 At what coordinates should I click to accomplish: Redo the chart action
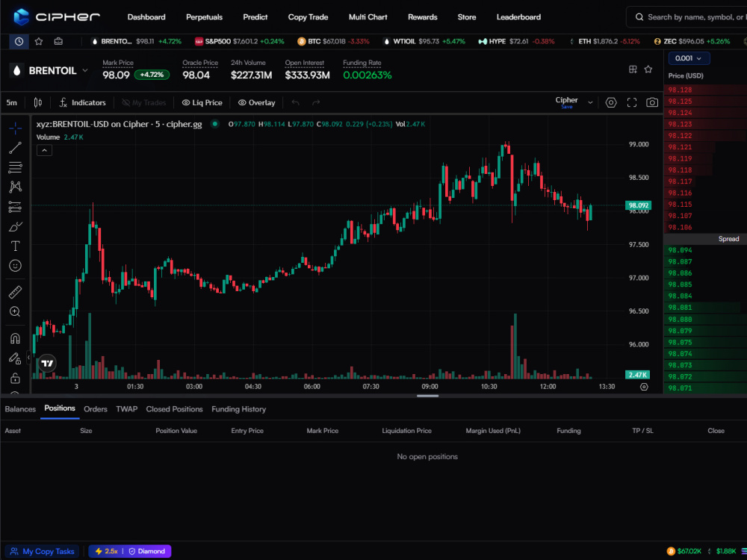(315, 102)
